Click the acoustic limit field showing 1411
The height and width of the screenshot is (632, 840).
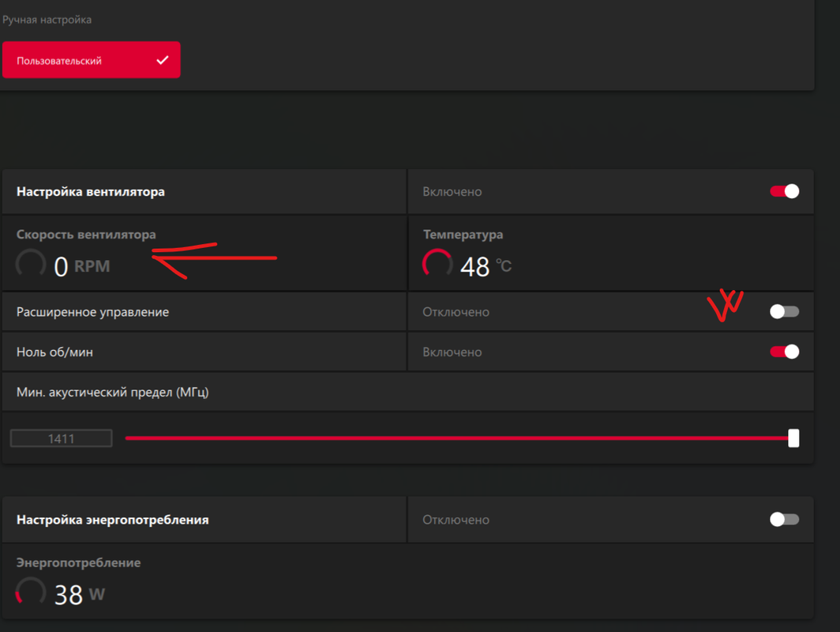click(61, 438)
